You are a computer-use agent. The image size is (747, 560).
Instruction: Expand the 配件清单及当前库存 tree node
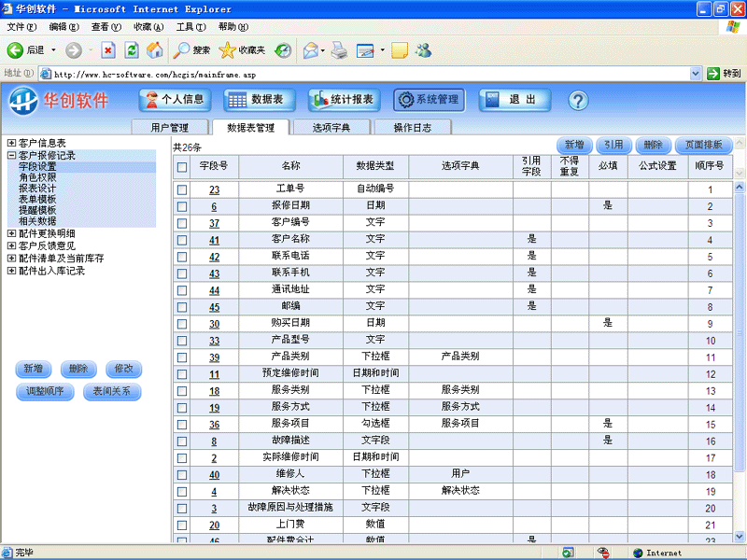click(11, 258)
